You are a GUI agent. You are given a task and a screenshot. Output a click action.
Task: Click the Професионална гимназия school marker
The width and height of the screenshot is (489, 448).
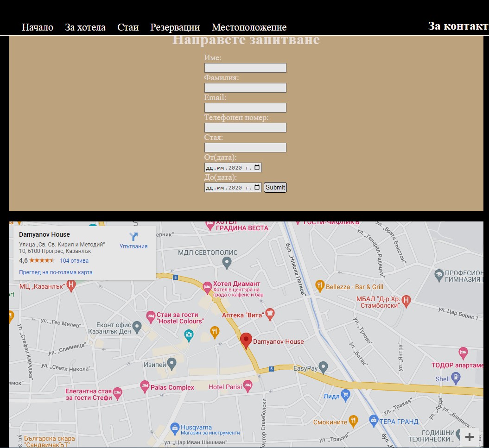coord(439,275)
